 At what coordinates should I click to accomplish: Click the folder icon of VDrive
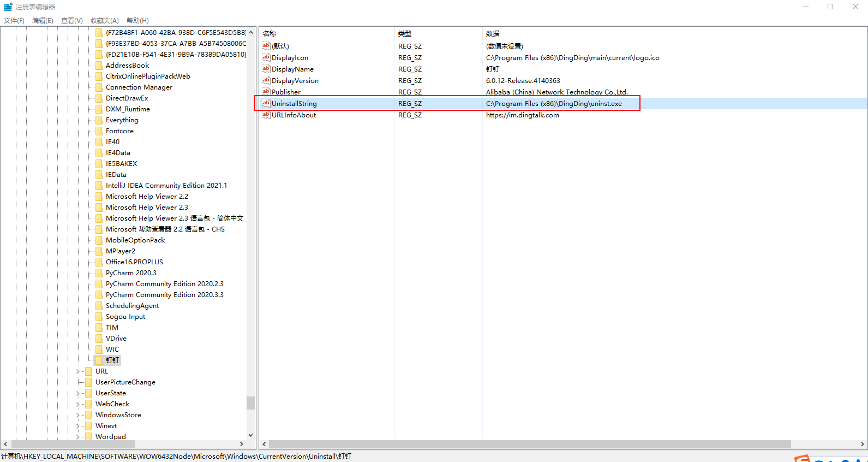pyautogui.click(x=99, y=339)
